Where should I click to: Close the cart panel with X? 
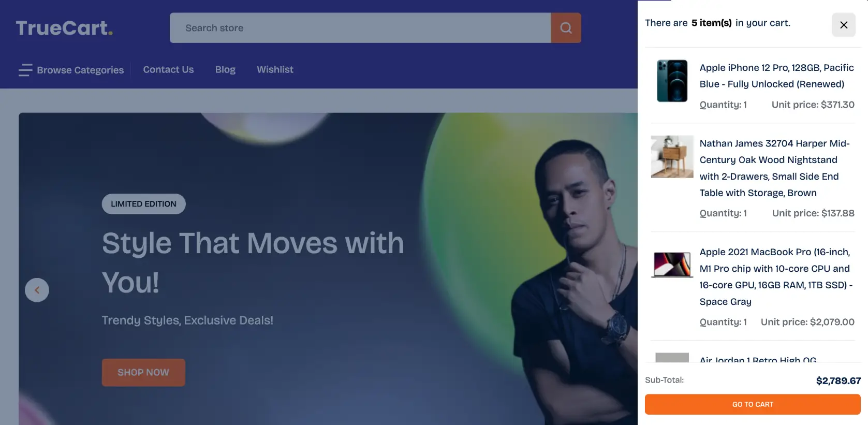pos(844,25)
